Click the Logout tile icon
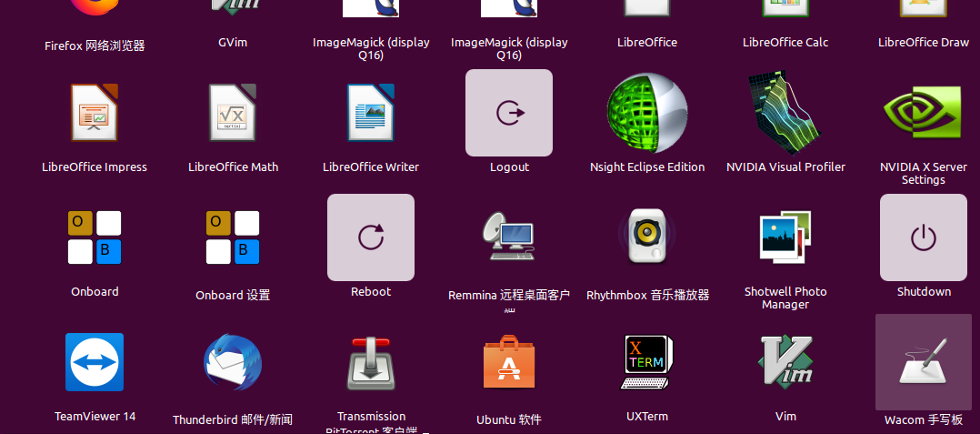This screenshot has width=980, height=434. pyautogui.click(x=509, y=113)
